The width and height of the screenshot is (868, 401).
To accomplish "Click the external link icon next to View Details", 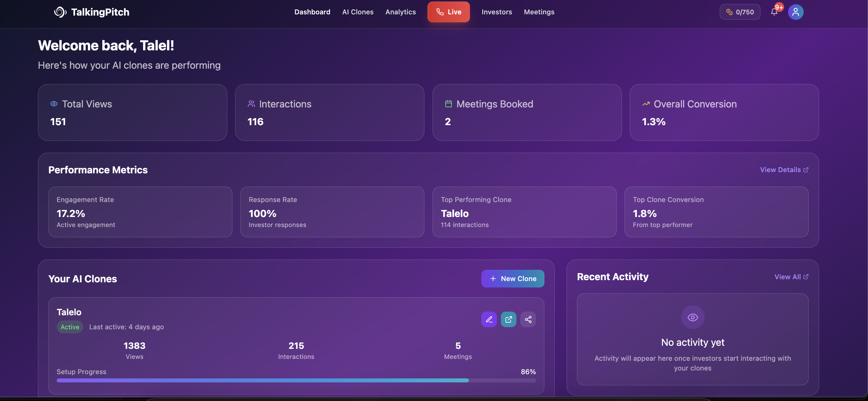I will pyautogui.click(x=806, y=170).
